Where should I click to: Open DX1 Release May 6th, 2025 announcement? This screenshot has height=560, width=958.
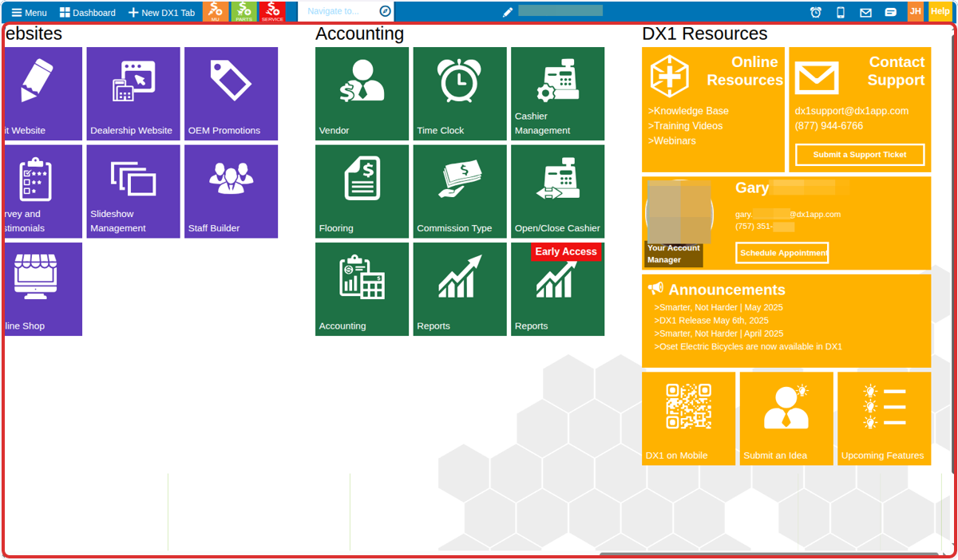(x=711, y=321)
